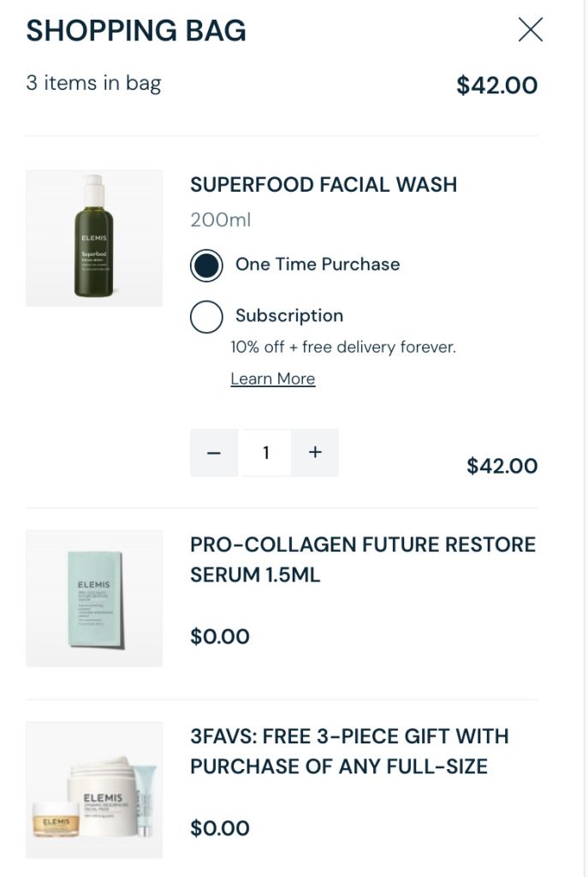Click the '10% off + free delivery' text
This screenshot has height=877, width=588.
click(342, 347)
